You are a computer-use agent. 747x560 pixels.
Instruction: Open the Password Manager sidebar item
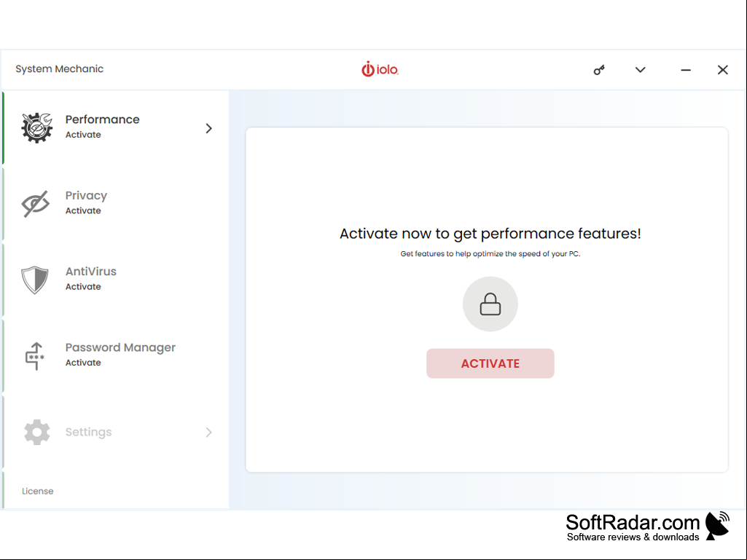pos(116,355)
